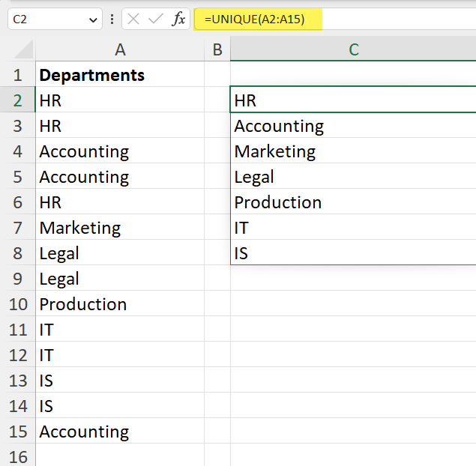This screenshot has height=466, width=476.
Task: Click cell C6 containing Production
Action: coord(353,202)
